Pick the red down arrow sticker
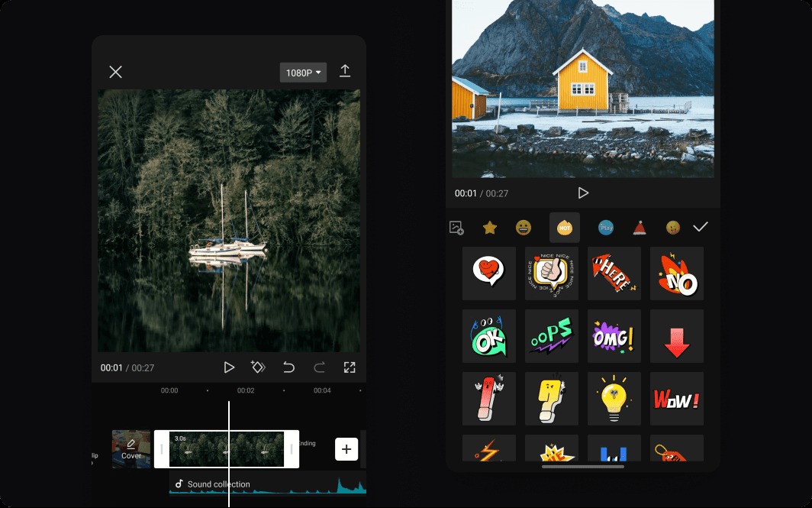 click(676, 336)
